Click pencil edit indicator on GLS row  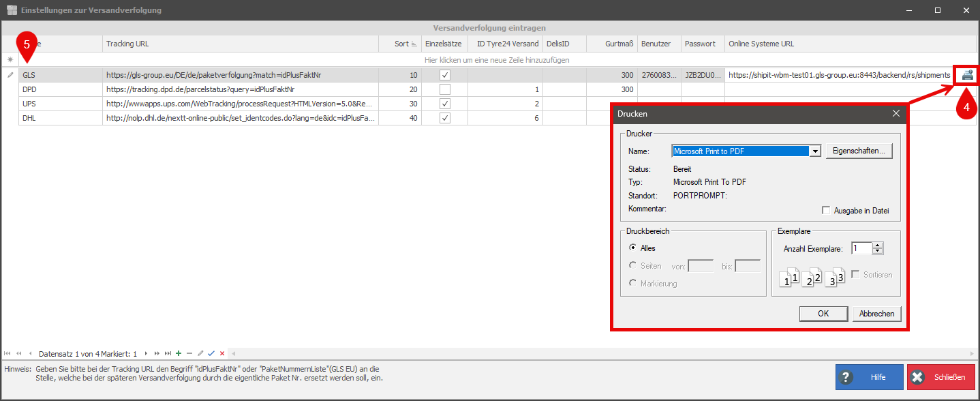point(10,75)
